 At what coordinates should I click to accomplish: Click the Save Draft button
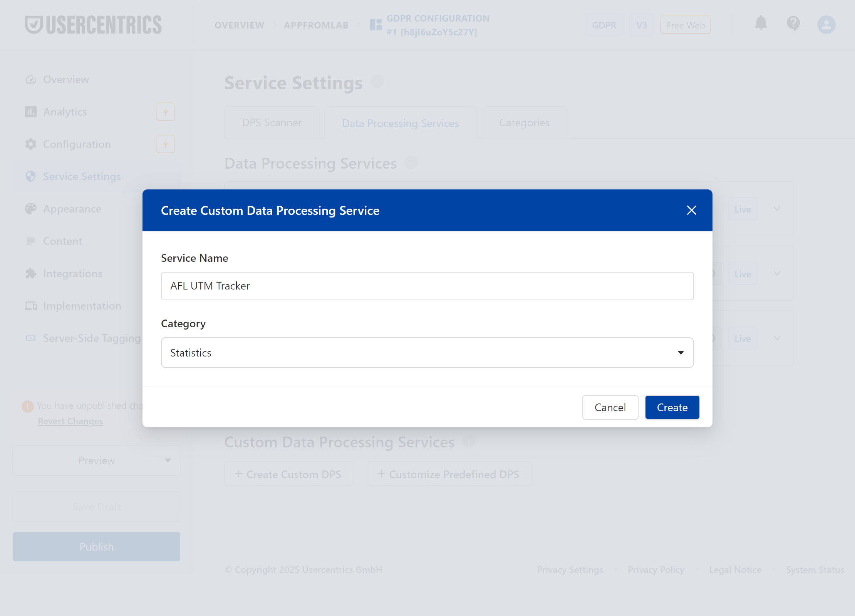(x=97, y=507)
